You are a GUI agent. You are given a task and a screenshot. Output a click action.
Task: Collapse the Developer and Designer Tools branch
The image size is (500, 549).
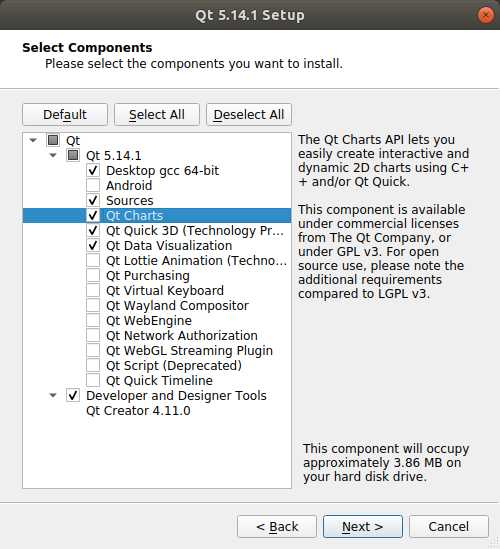[53, 396]
